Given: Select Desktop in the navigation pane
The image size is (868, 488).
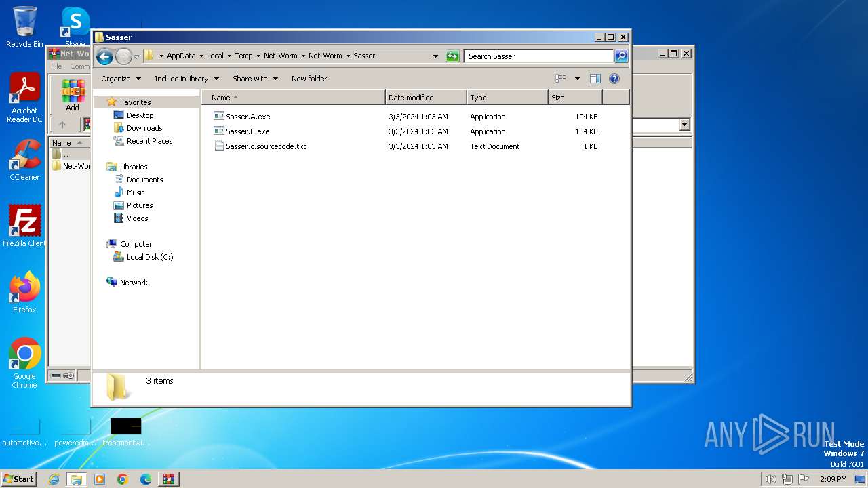Looking at the screenshot, I should [140, 115].
